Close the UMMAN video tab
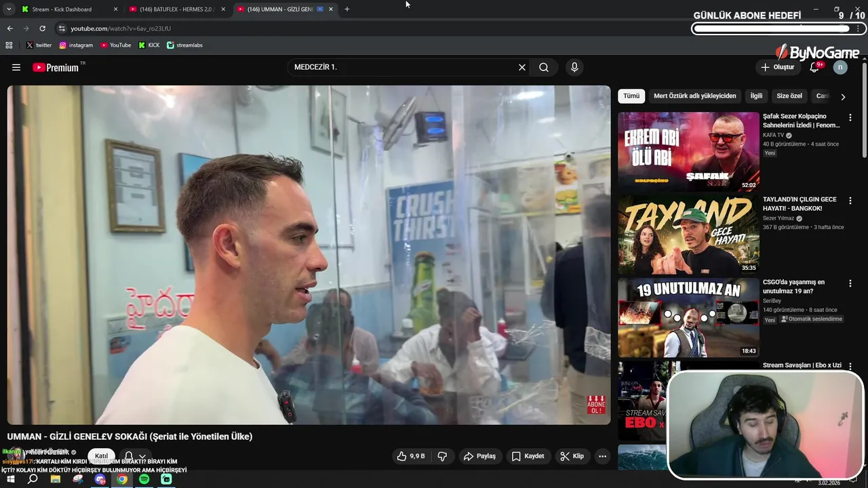This screenshot has height=488, width=868. coord(331,9)
